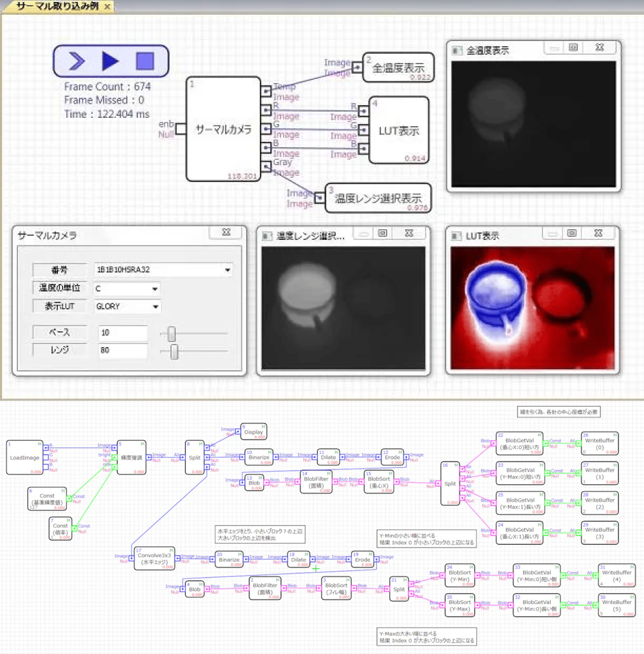Viewport: 644px width, 654px height.
Task: Select the サーマル取り込み例 tab
Action: tap(57, 6)
